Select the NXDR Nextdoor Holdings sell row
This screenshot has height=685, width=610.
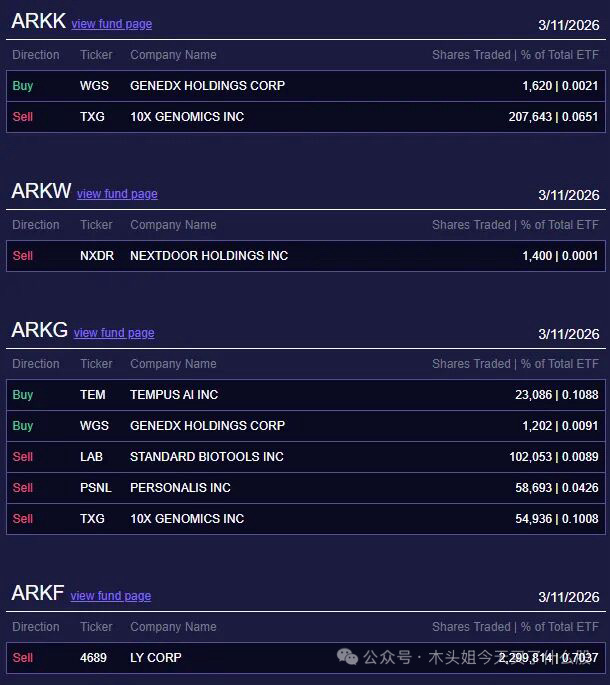(x=306, y=256)
